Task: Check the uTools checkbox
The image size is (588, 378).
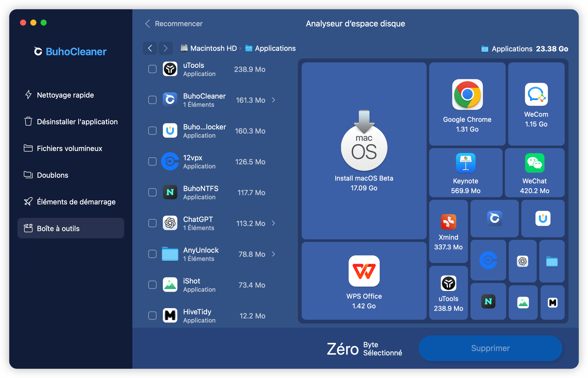Action: point(152,69)
